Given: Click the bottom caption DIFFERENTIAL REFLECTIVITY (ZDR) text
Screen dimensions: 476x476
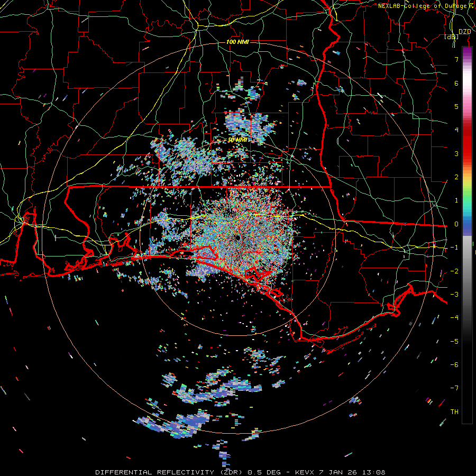Looking at the screenshot, I should [x=168, y=472].
